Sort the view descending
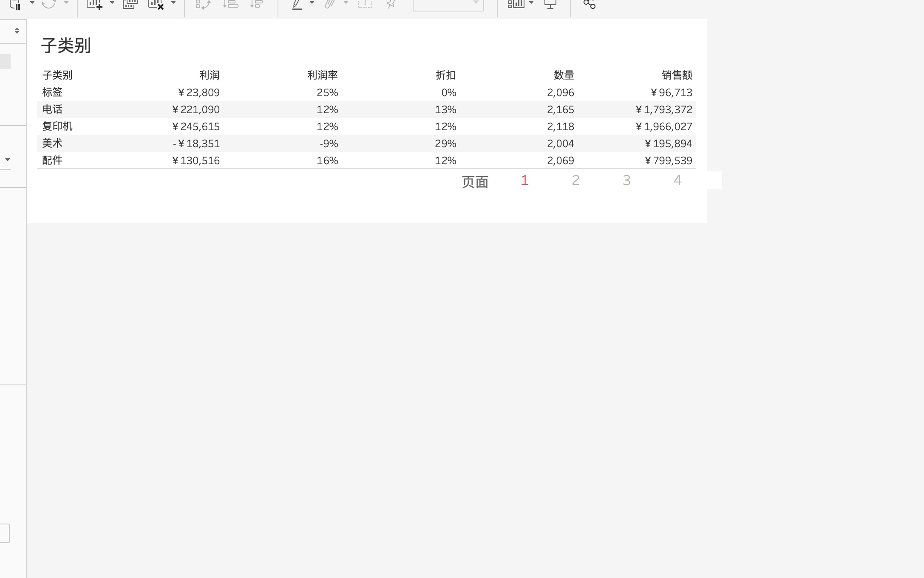The width and height of the screenshot is (924, 578). coord(256,4)
